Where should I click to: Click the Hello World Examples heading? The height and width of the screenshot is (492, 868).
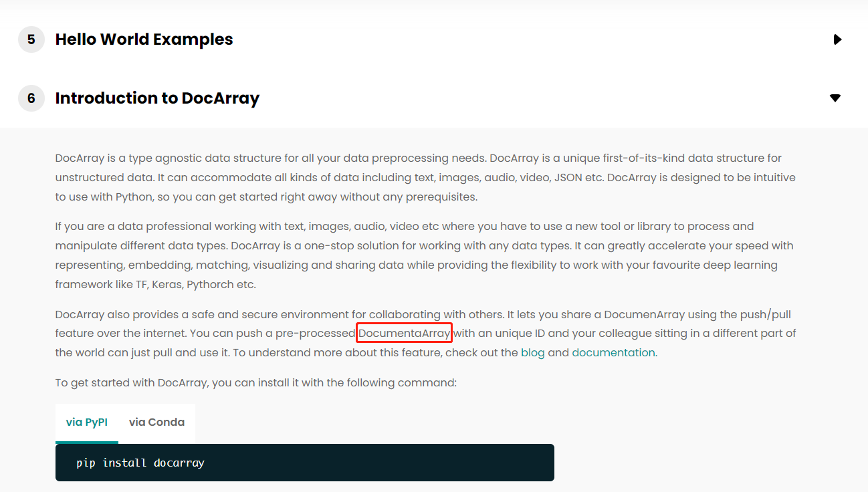pos(144,39)
